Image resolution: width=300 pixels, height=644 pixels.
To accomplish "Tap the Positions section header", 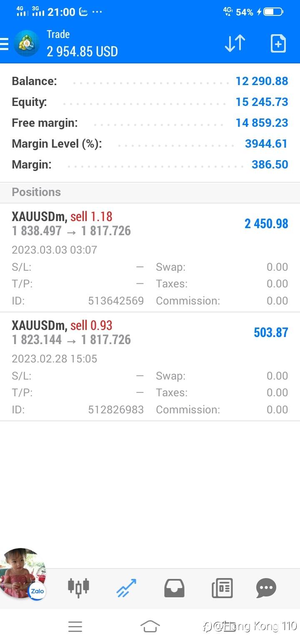I will (x=36, y=192).
